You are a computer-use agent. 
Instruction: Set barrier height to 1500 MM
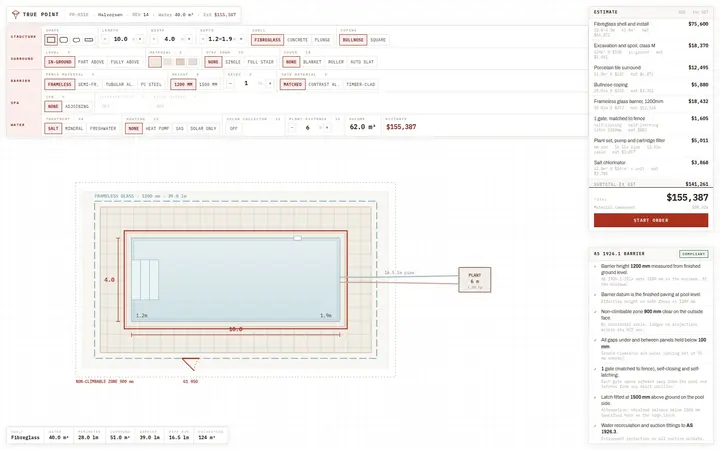[208, 84]
